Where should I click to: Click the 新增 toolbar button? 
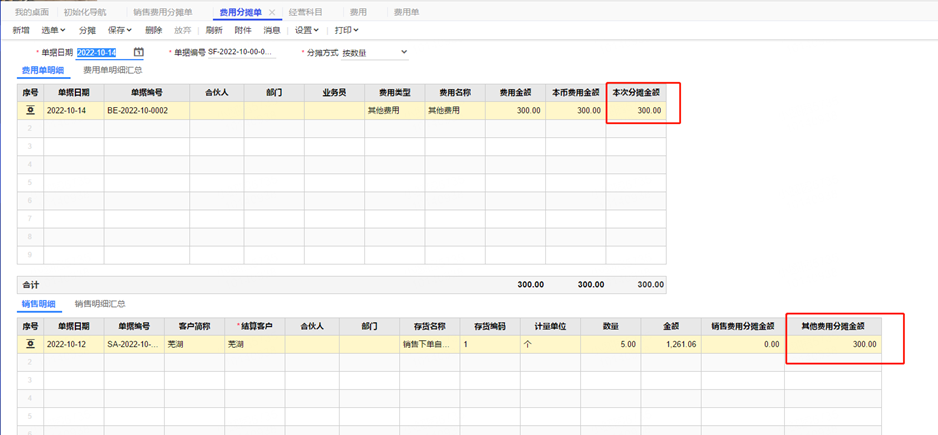coord(21,30)
